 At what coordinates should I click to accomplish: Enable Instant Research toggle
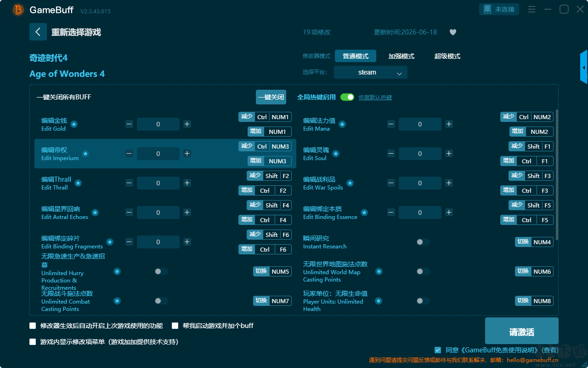423,242
